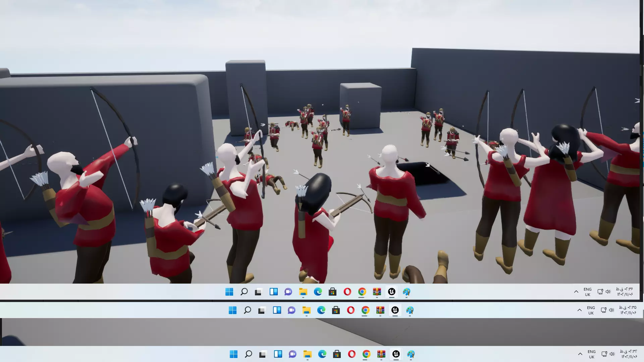Viewport: 644px width, 362px height.
Task: Open Search from the bottom taskbar
Action: pos(248,354)
